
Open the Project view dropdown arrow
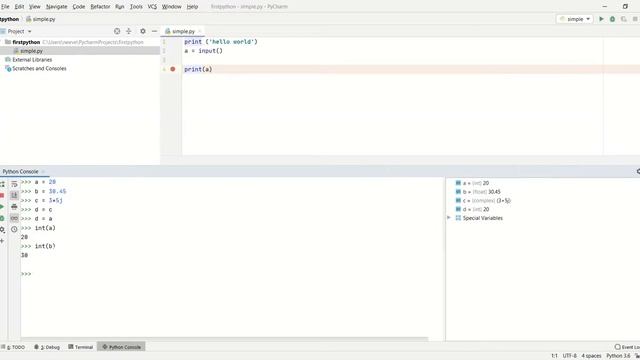point(29,31)
